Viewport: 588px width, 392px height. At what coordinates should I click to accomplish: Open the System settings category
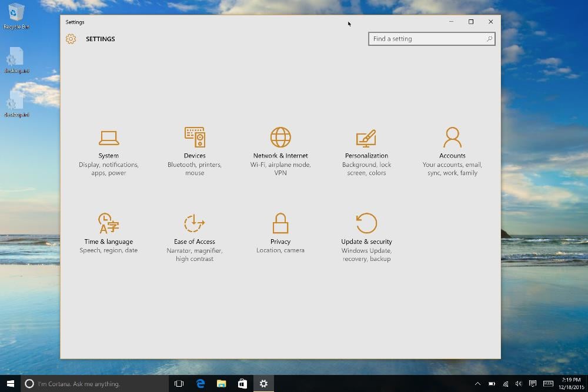coord(109,153)
